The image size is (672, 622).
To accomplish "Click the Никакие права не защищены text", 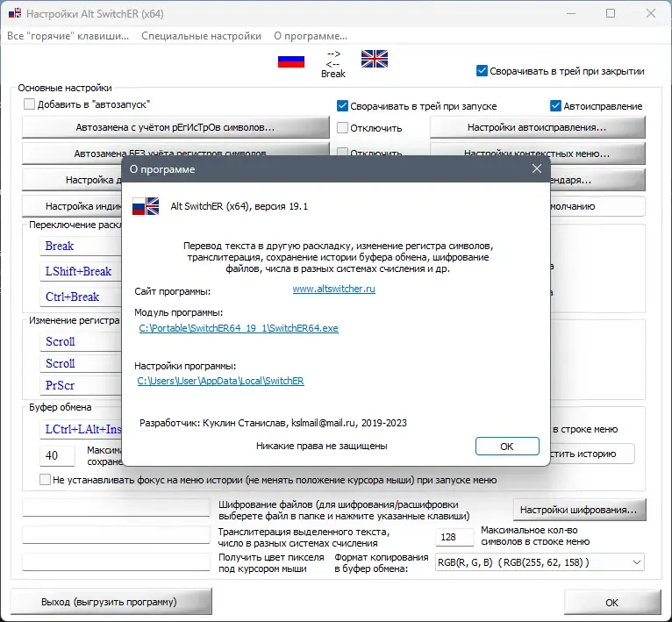I will click(321, 446).
